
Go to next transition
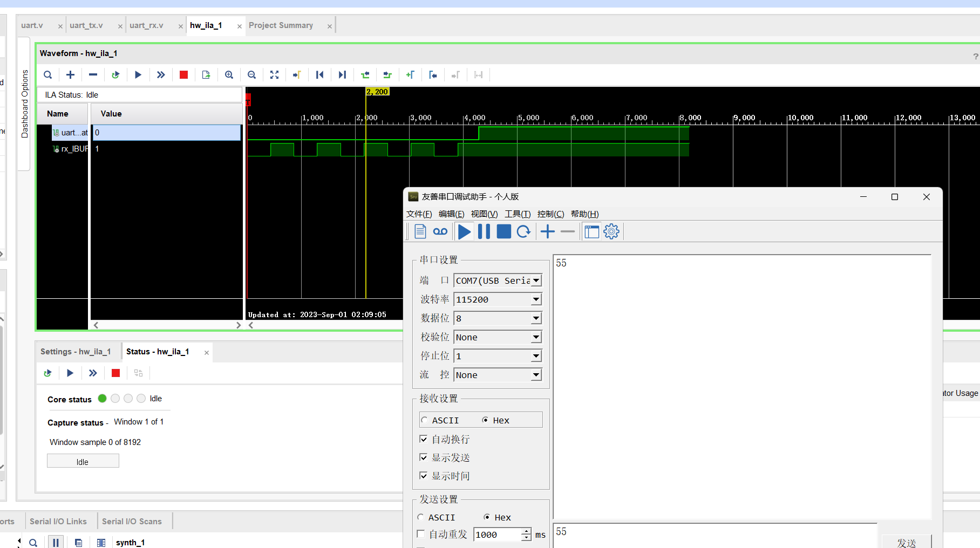click(387, 75)
